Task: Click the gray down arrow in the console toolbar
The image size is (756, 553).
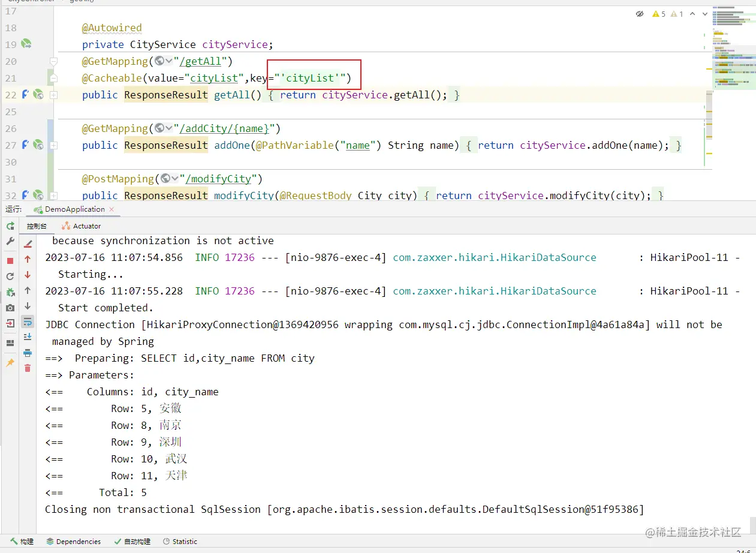Action: [28, 306]
